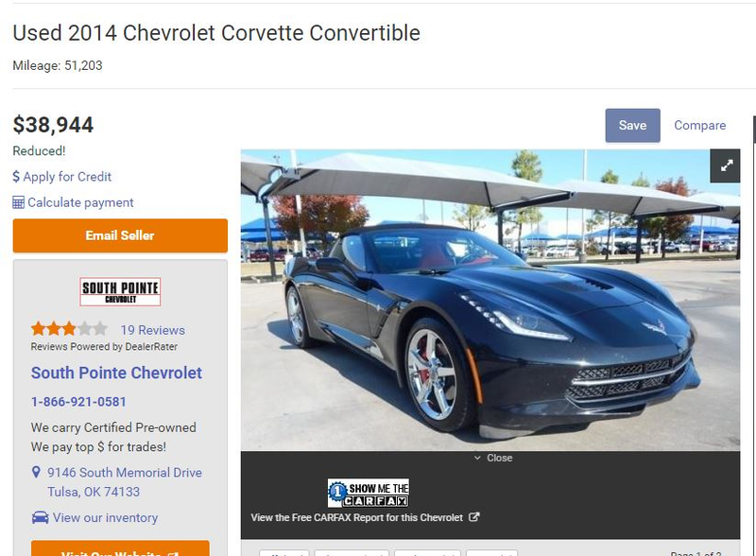Click the external link icon after CARFAX report
Image resolution: width=756 pixels, height=556 pixels.
point(474,517)
